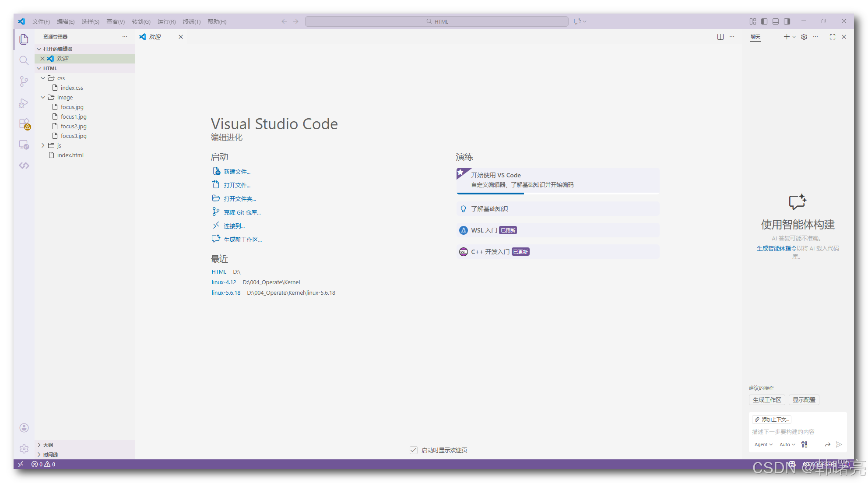
Task: Uncheck show welcome page on startup
Action: coord(413,450)
